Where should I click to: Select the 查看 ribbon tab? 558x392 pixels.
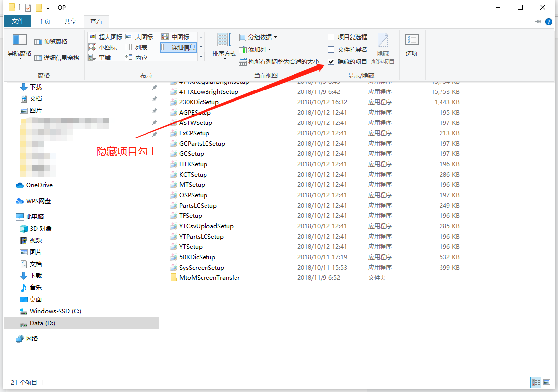96,22
